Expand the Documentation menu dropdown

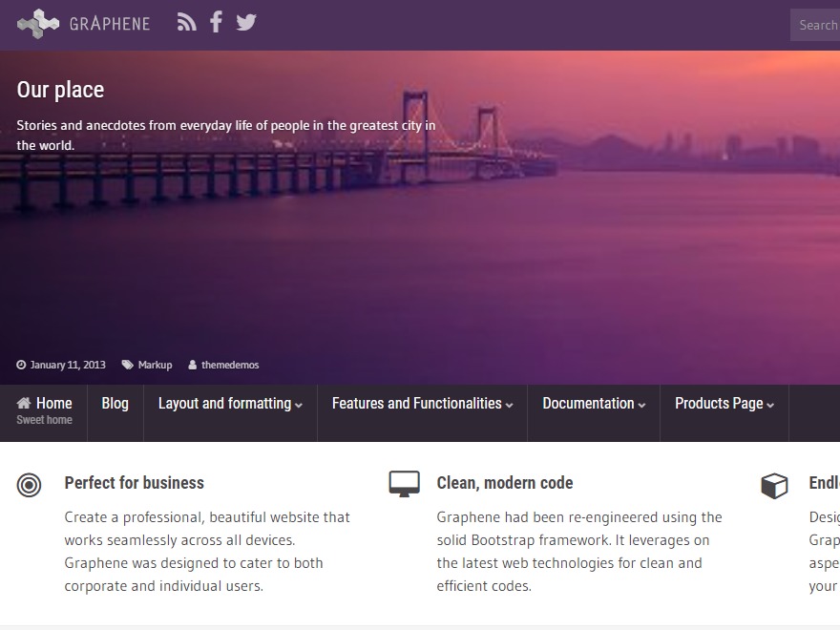593,404
